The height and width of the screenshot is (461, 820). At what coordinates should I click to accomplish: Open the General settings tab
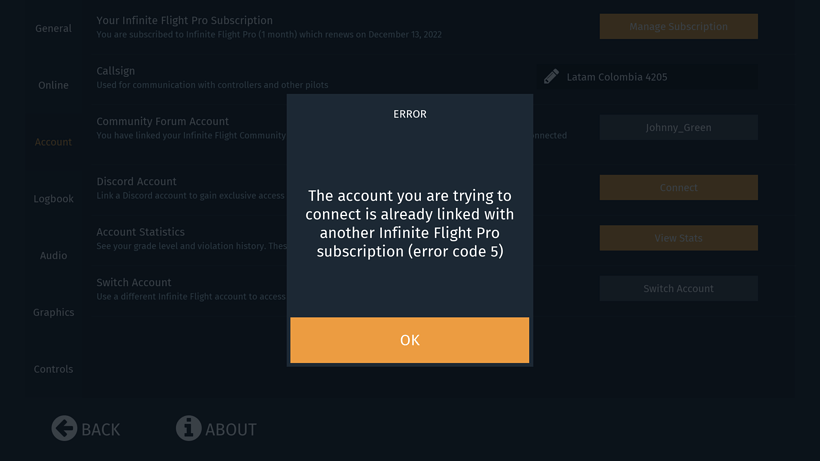click(x=53, y=28)
